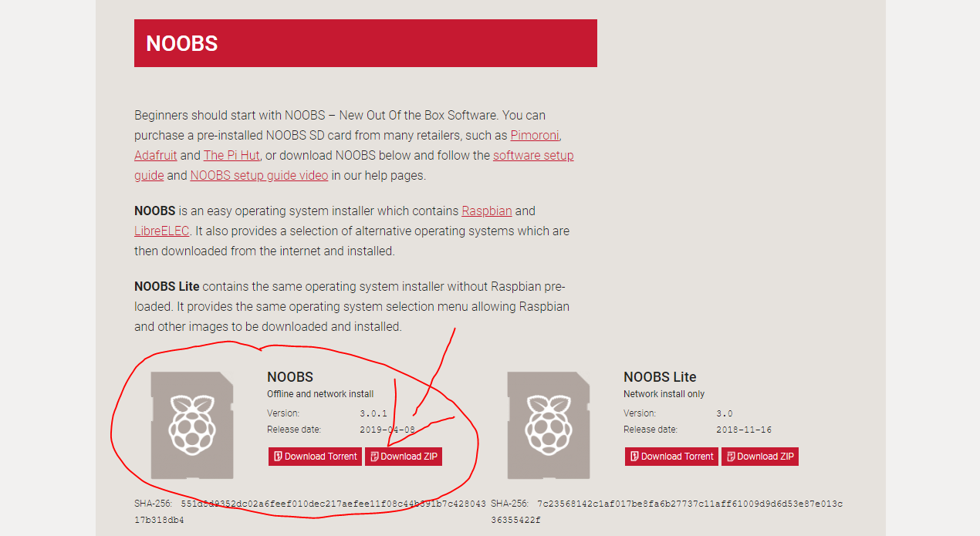
Task: Open the NOOBS setup guide video link
Action: pos(259,175)
